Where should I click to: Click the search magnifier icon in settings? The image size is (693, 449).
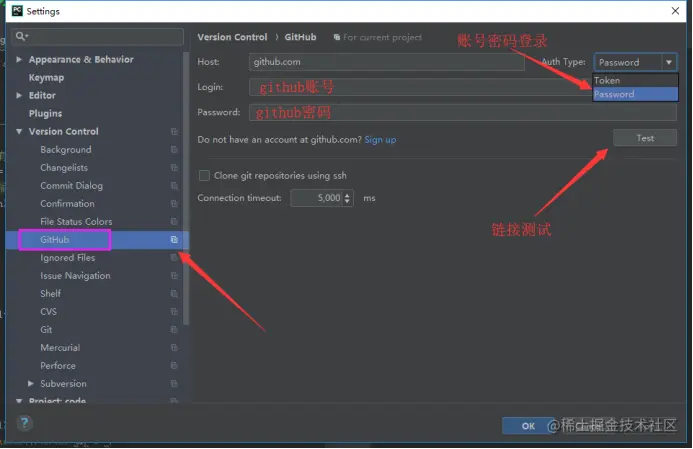click(x=20, y=36)
